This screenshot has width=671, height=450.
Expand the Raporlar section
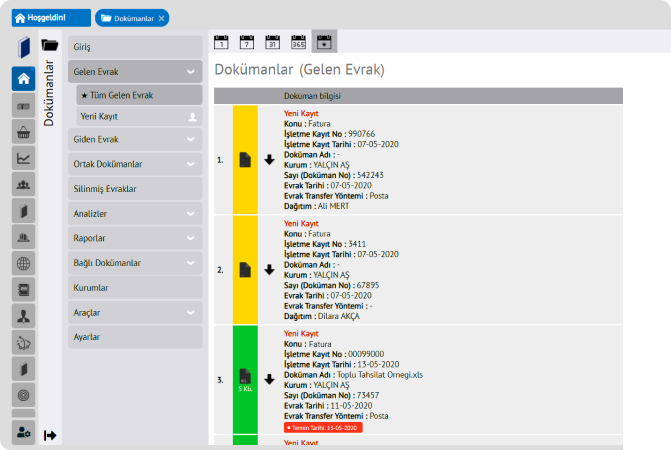(x=135, y=238)
